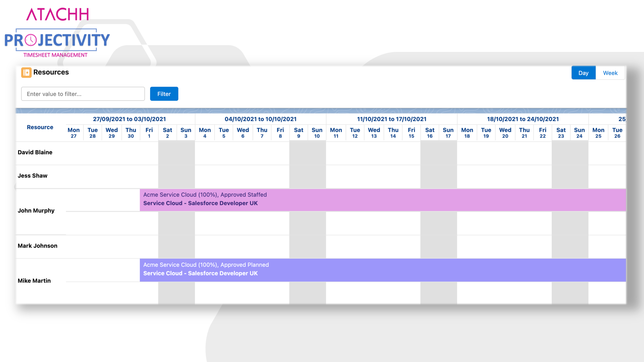Image resolution: width=644 pixels, height=362 pixels.
Task: Click the 18/10/2021 to 24/10/2021 week header
Action: 523,119
